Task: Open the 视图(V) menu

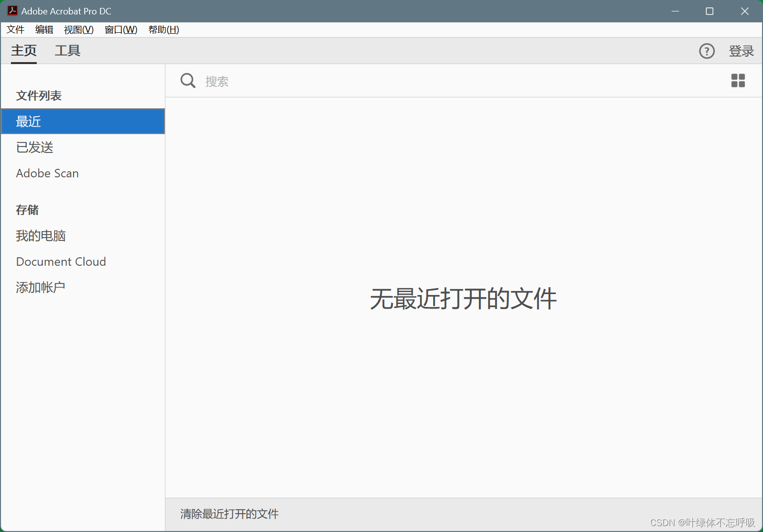Action: click(78, 30)
